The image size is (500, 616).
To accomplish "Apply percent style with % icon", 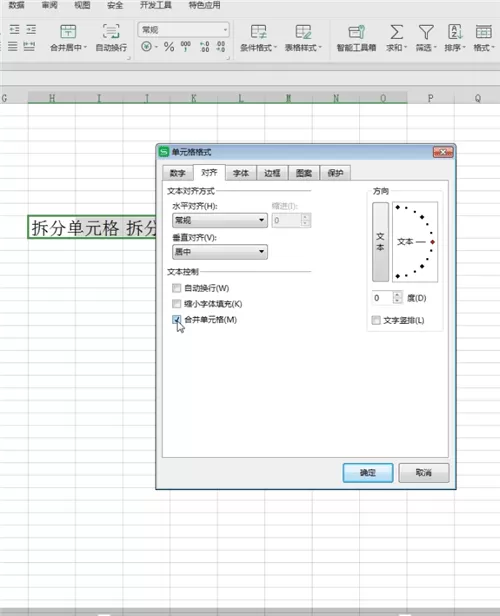I will [x=169, y=47].
